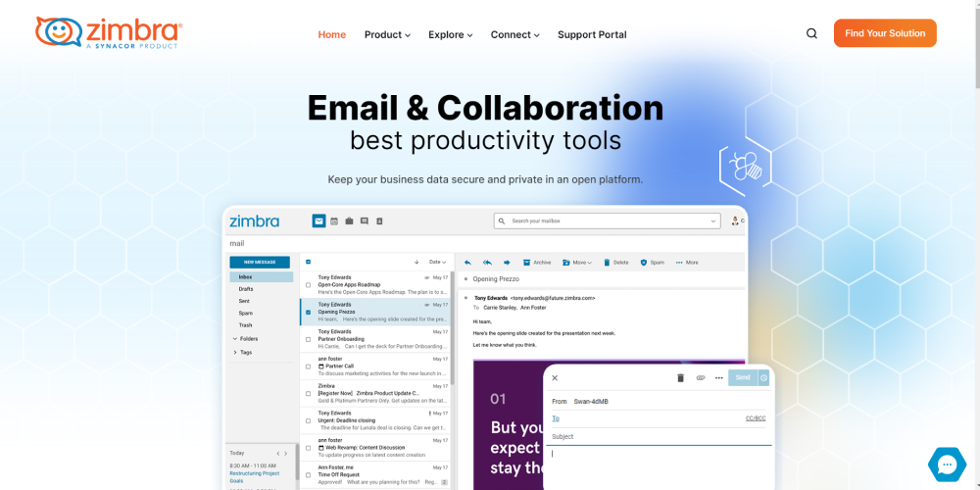Close the compose window with X
The width and height of the screenshot is (980, 490).
tap(555, 377)
